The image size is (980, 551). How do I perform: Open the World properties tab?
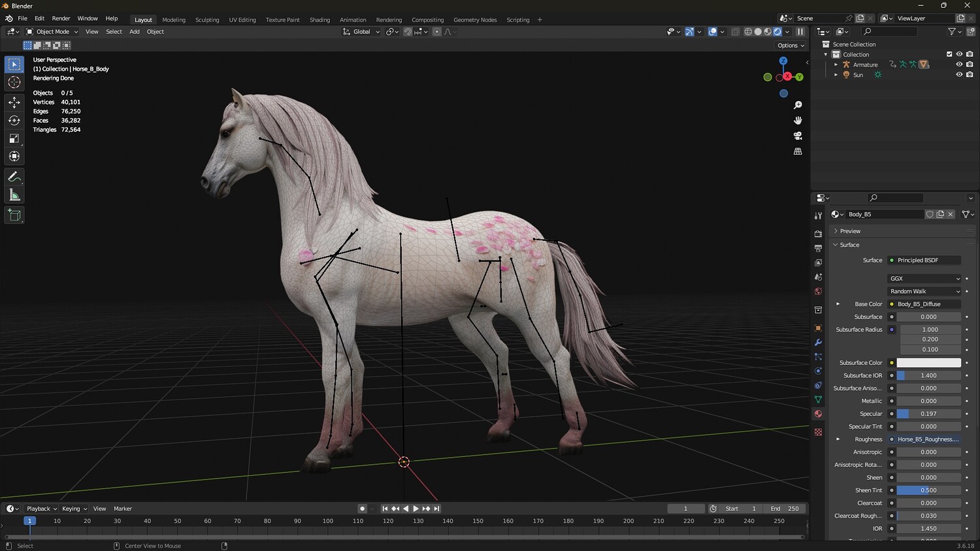coord(818,291)
